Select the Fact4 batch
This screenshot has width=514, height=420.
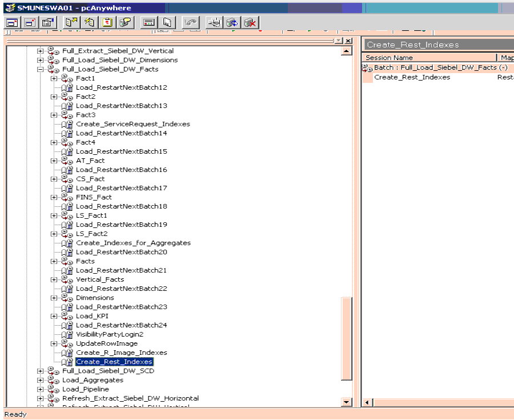(86, 143)
